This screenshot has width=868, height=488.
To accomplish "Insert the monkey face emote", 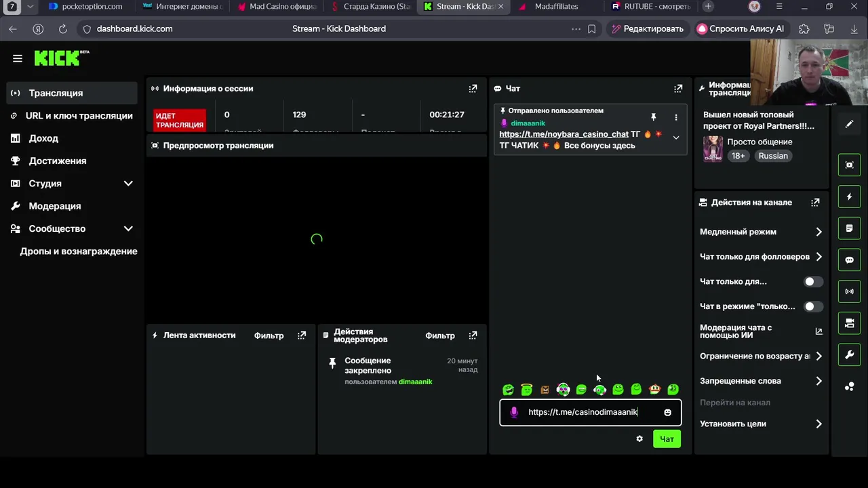I will point(654,390).
